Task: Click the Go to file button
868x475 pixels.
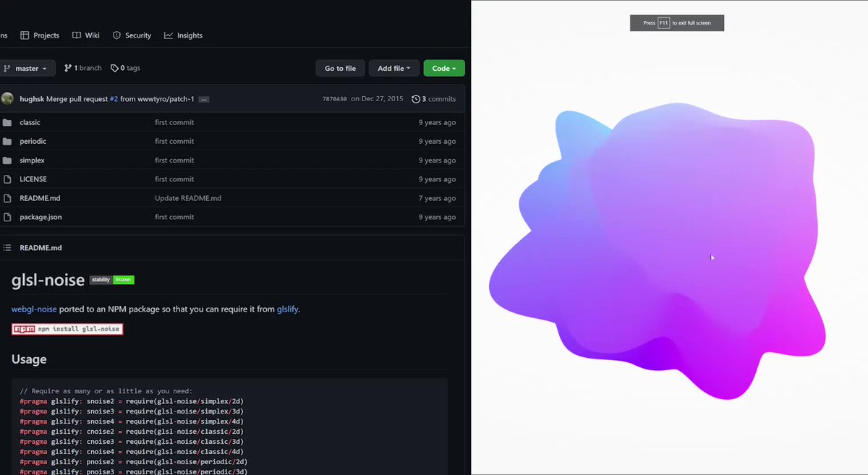Action: coord(340,68)
